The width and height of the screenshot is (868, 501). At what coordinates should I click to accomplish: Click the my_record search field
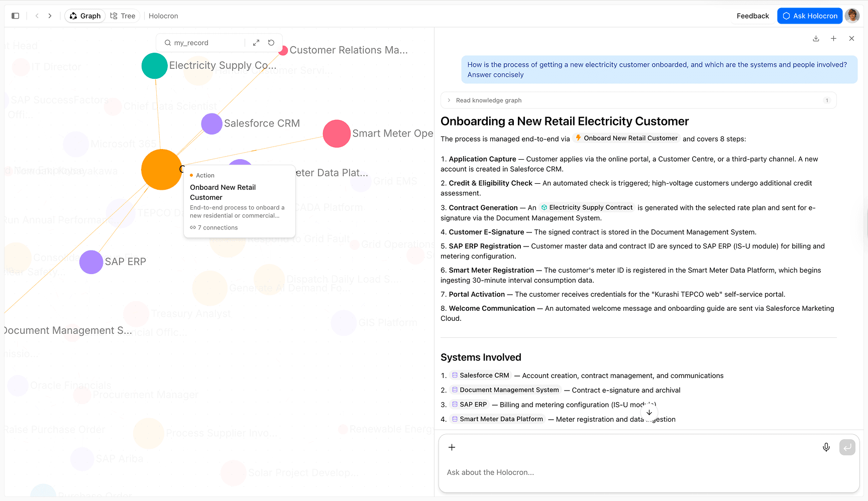[206, 43]
